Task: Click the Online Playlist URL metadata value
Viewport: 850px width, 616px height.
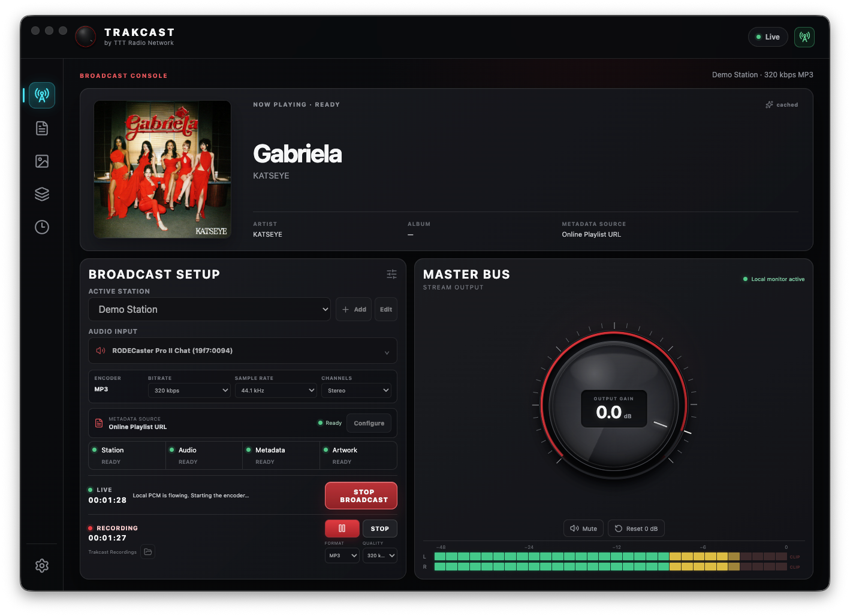Action: [x=591, y=234]
